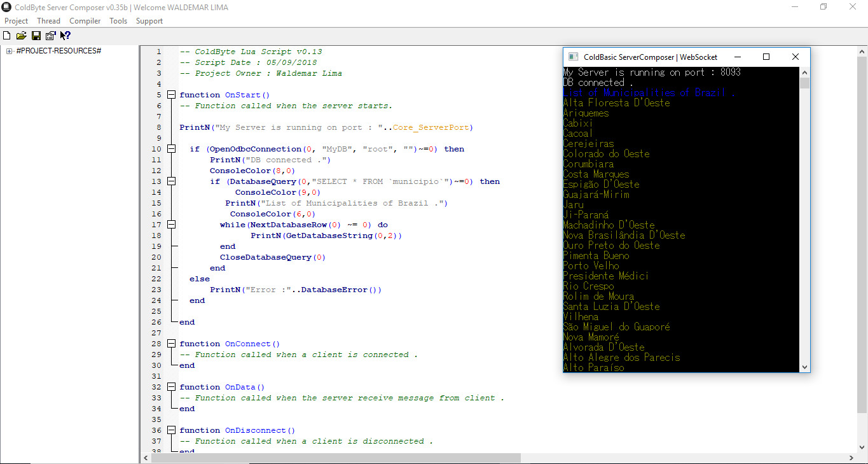Open the properties editor icon on the toolbar
Screen dimensions: 868x464
pyautogui.click(x=50, y=35)
